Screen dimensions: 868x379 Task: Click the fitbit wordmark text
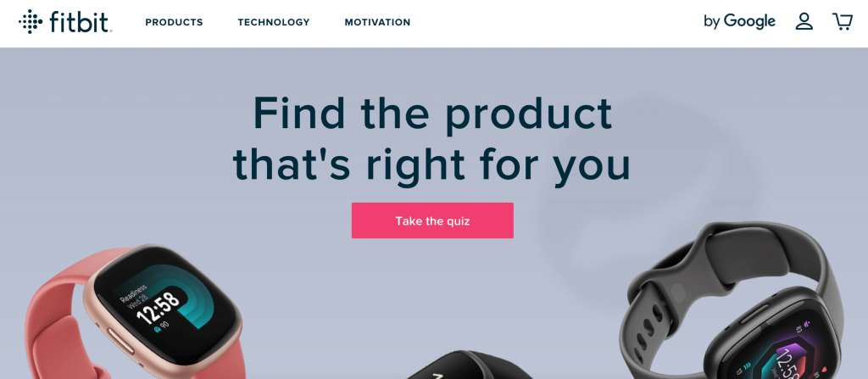pyautogui.click(x=81, y=21)
